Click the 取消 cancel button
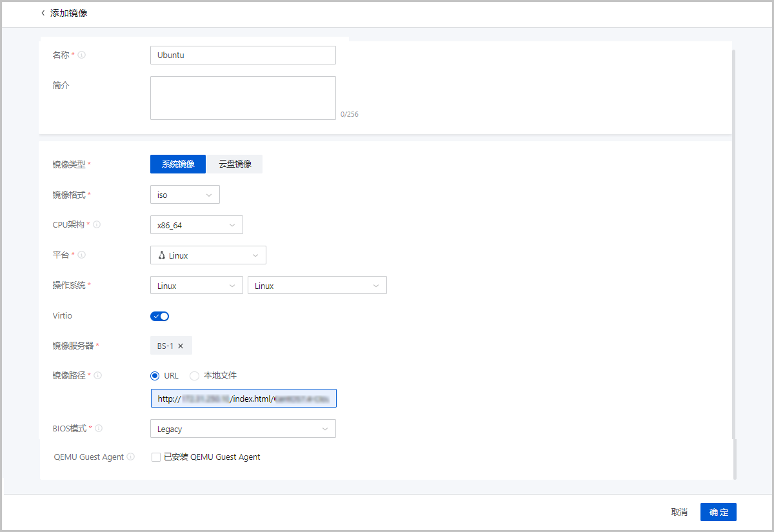The width and height of the screenshot is (774, 532). click(x=679, y=512)
